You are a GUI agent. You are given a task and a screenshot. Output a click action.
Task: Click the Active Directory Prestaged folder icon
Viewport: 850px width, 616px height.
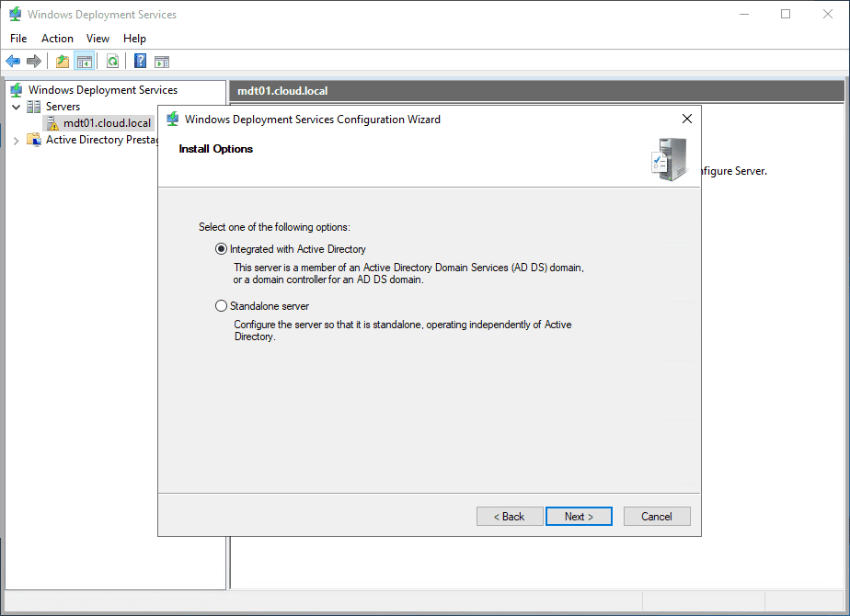(x=34, y=140)
